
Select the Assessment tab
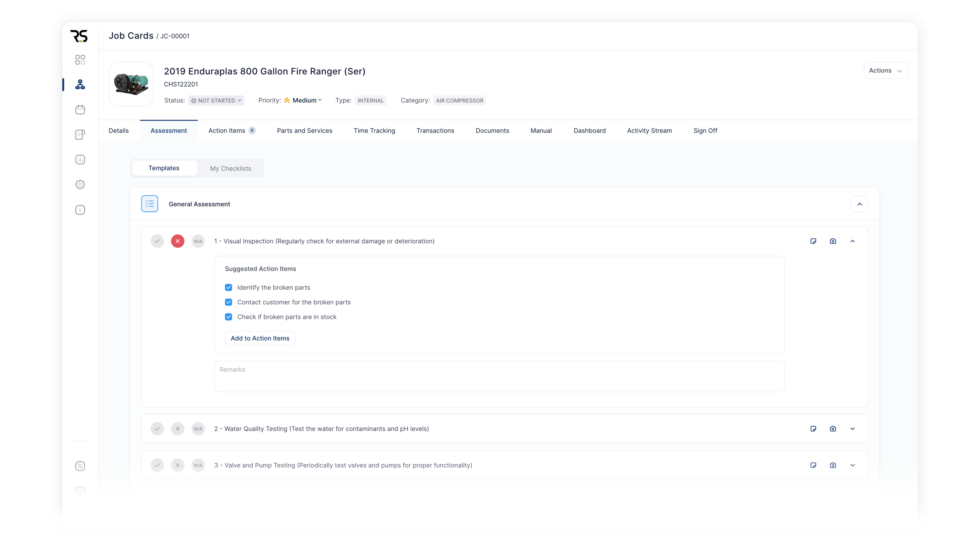click(168, 131)
